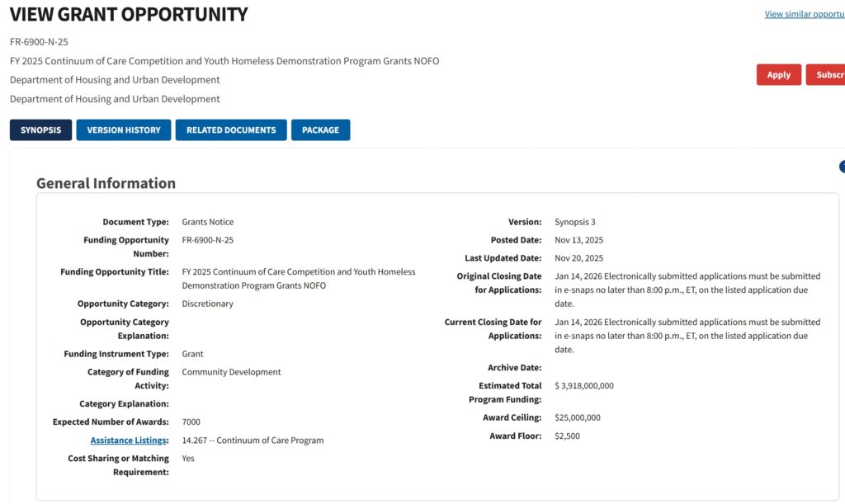Click the red Subscribe button

point(827,75)
